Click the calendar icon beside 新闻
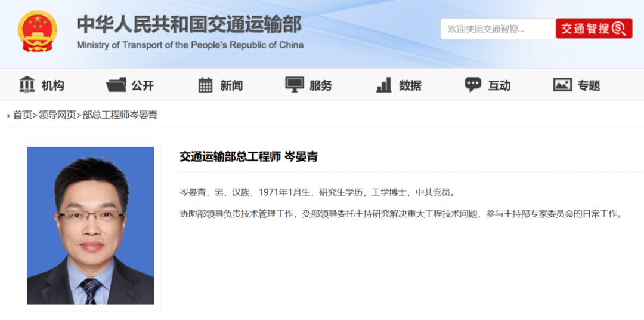Screen dimensions: 644x320 (x=205, y=85)
